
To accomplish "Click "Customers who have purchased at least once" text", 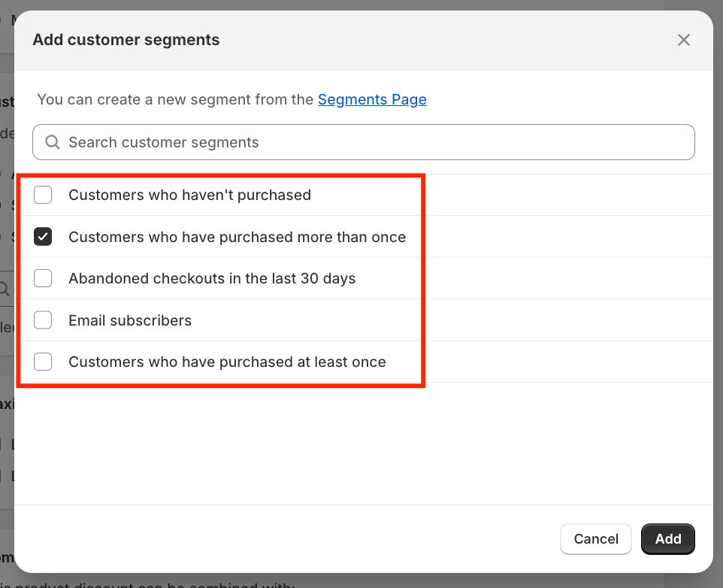I will (227, 362).
